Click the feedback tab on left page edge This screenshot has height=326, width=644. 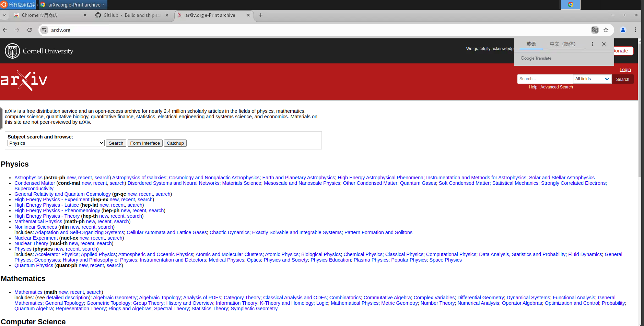pos(1,118)
